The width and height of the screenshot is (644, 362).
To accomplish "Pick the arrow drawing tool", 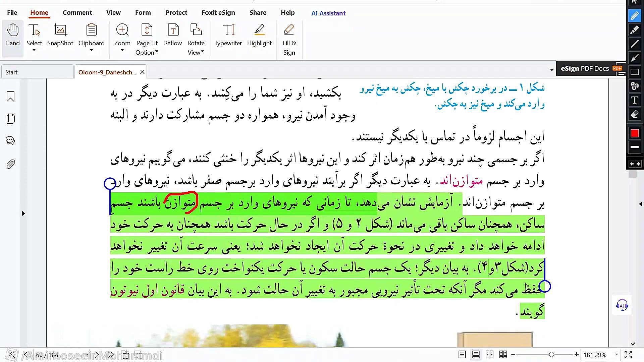I will click(635, 58).
